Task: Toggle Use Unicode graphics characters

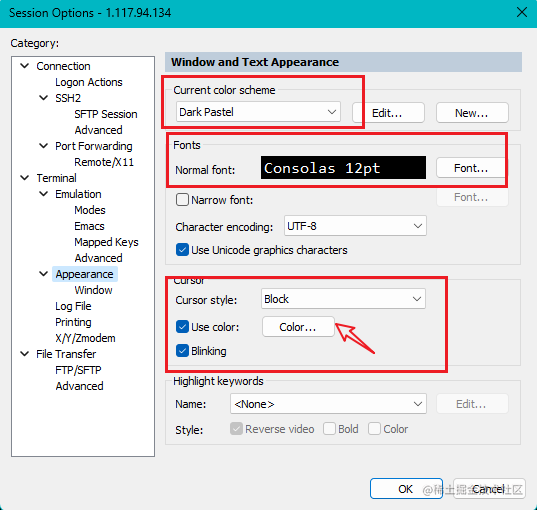Action: 182,250
